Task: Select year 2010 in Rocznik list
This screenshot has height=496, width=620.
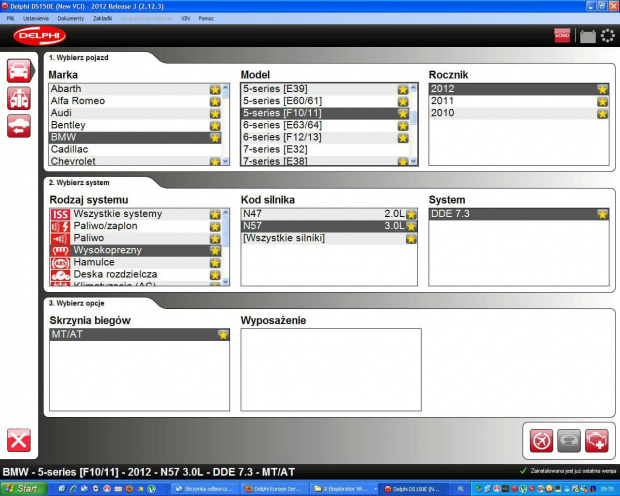Action: [519, 113]
